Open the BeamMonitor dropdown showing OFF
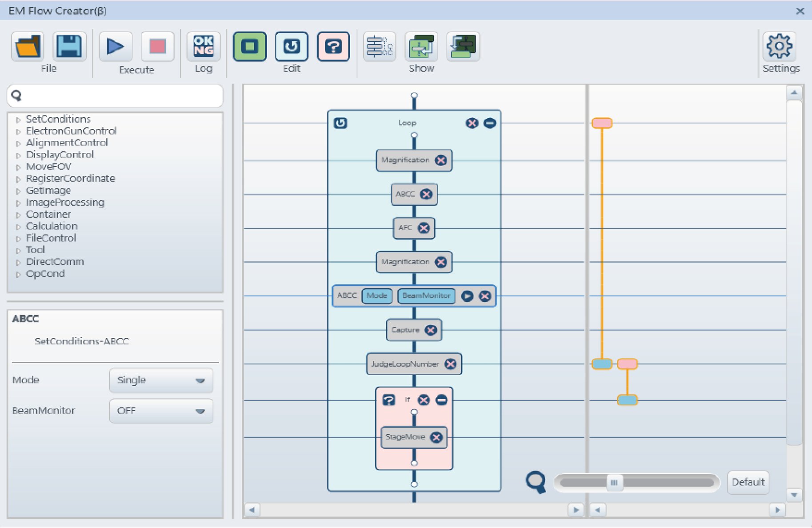812x528 pixels. [x=161, y=411]
